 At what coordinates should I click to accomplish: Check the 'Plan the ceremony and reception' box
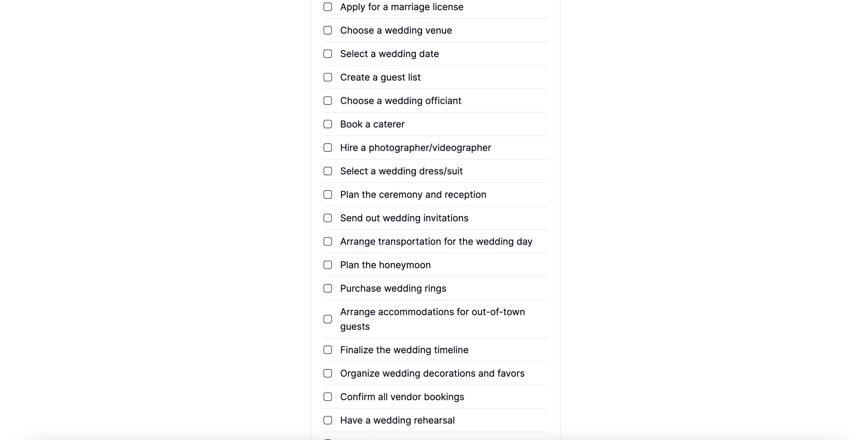tap(328, 194)
